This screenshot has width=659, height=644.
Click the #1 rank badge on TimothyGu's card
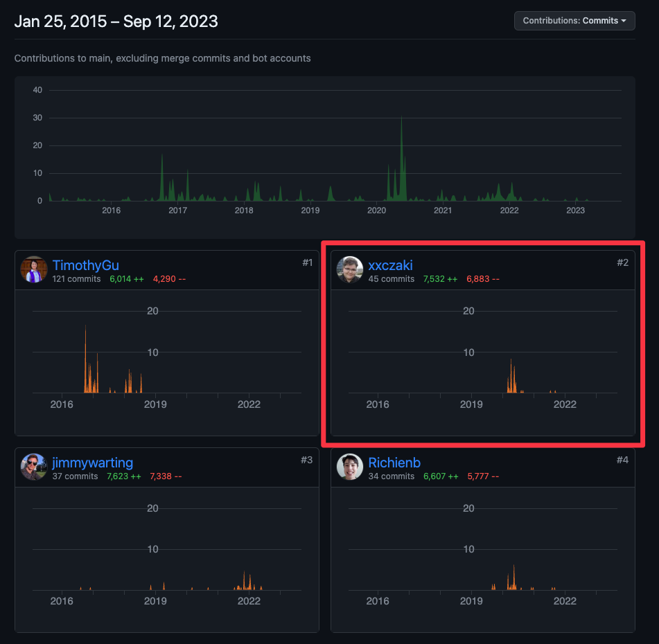click(307, 262)
